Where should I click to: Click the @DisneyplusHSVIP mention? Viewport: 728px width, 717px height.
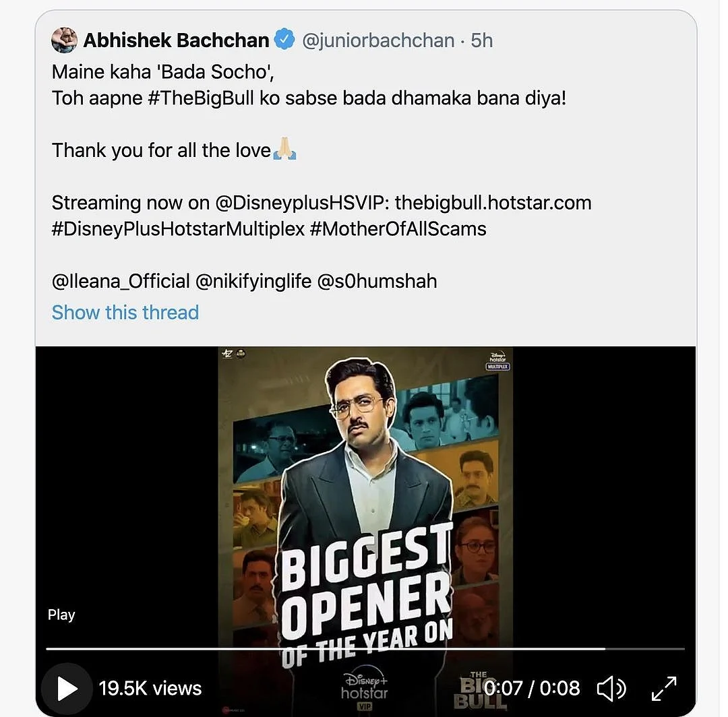pyautogui.click(x=302, y=204)
